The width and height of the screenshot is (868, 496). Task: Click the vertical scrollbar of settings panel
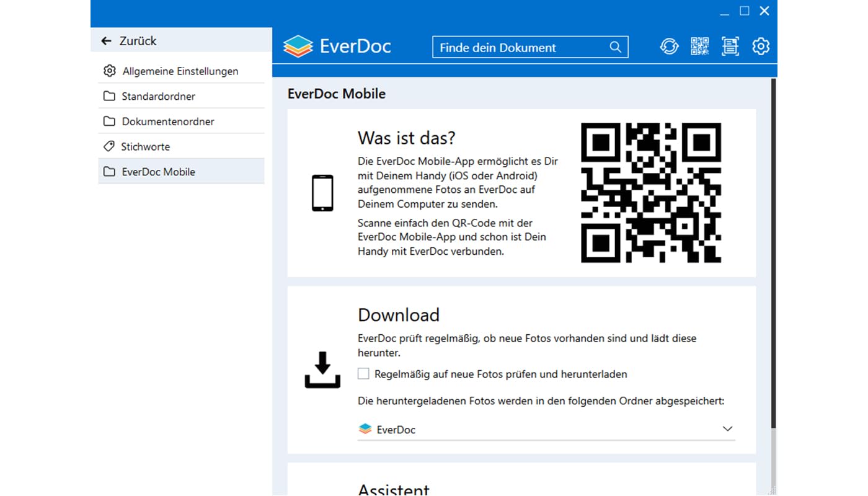coord(773,253)
